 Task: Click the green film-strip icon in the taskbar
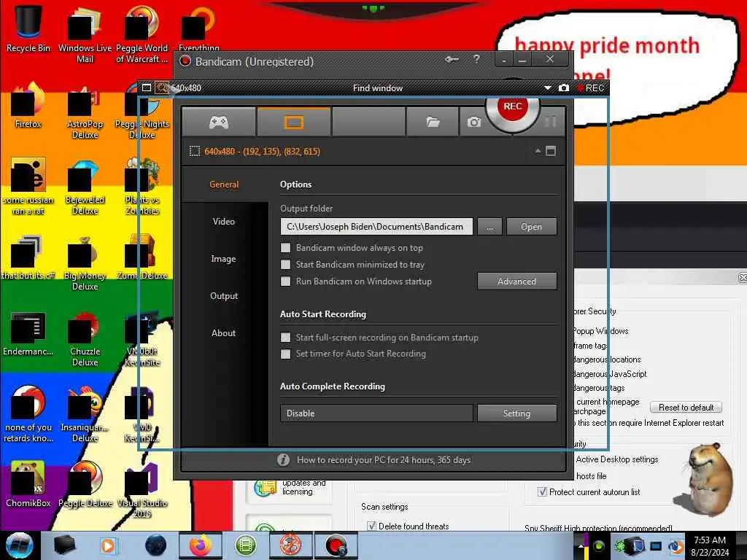pos(245,545)
